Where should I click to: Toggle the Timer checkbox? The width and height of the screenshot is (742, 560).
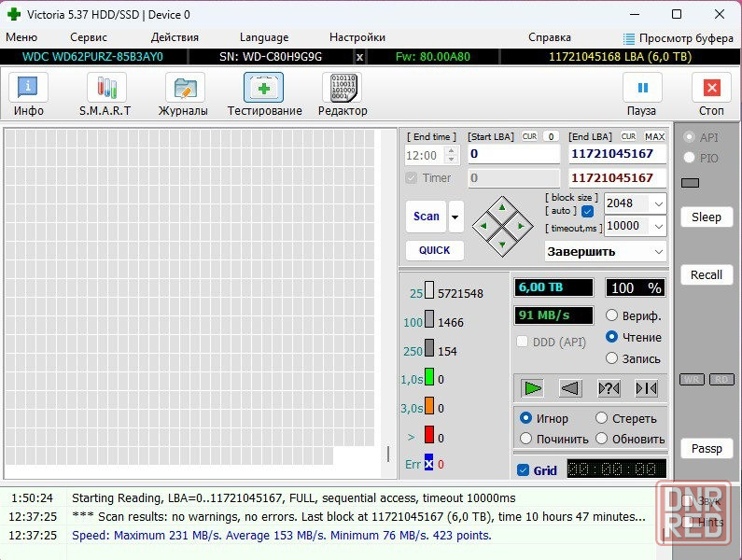(x=412, y=178)
